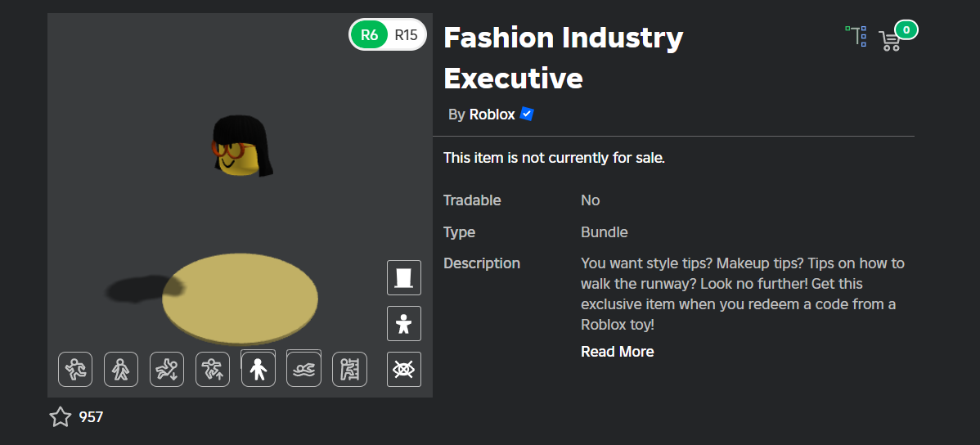
Task: Play the climb ladder animation preview
Action: tap(349, 370)
